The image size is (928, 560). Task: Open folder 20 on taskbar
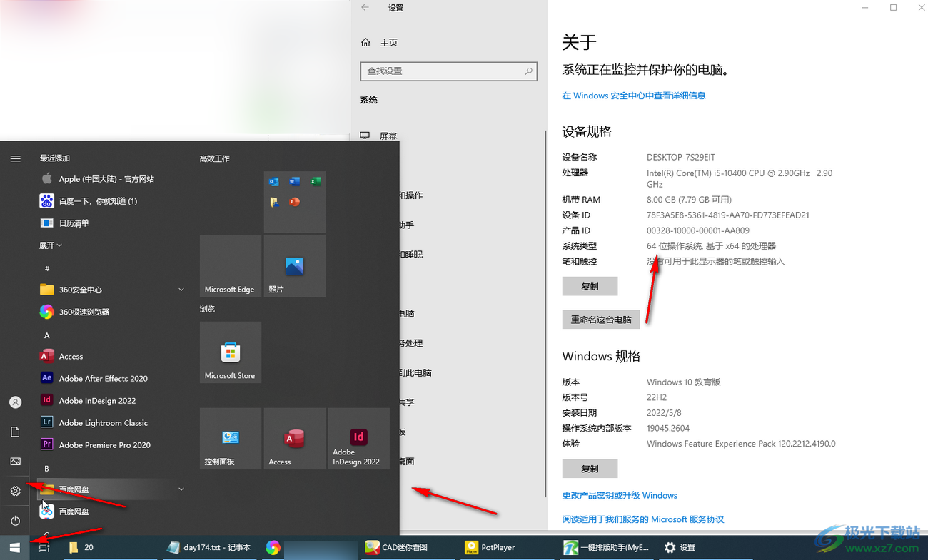coord(109,547)
